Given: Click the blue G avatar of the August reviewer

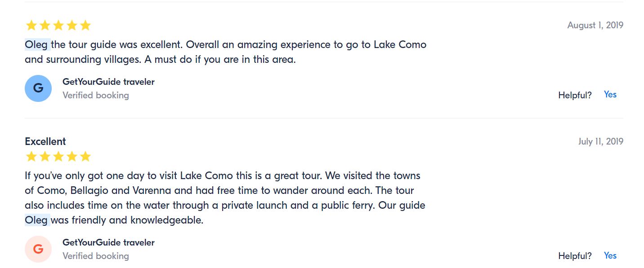Looking at the screenshot, I should 38,88.
